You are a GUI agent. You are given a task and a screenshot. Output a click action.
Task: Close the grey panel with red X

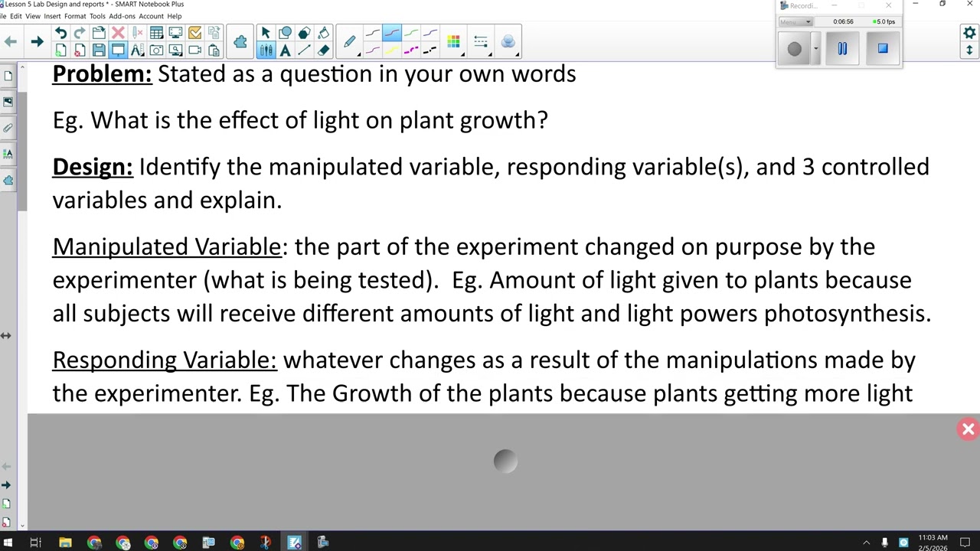[968, 429]
